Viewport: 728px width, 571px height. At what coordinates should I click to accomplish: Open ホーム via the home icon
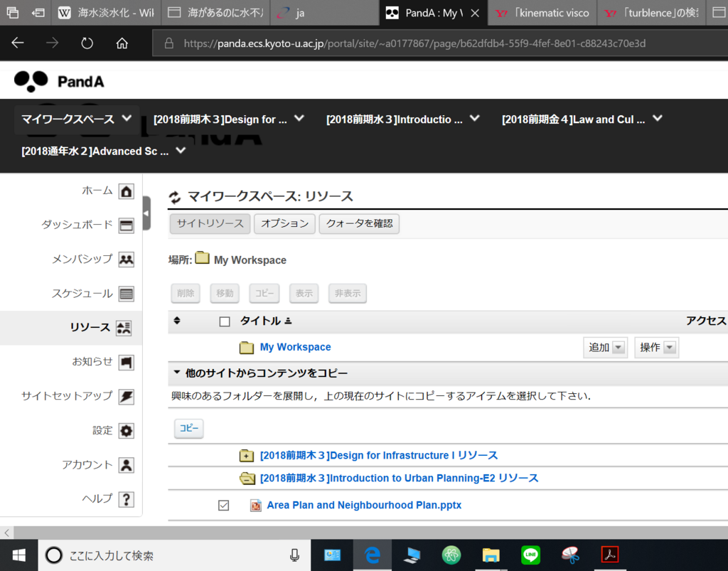[126, 191]
